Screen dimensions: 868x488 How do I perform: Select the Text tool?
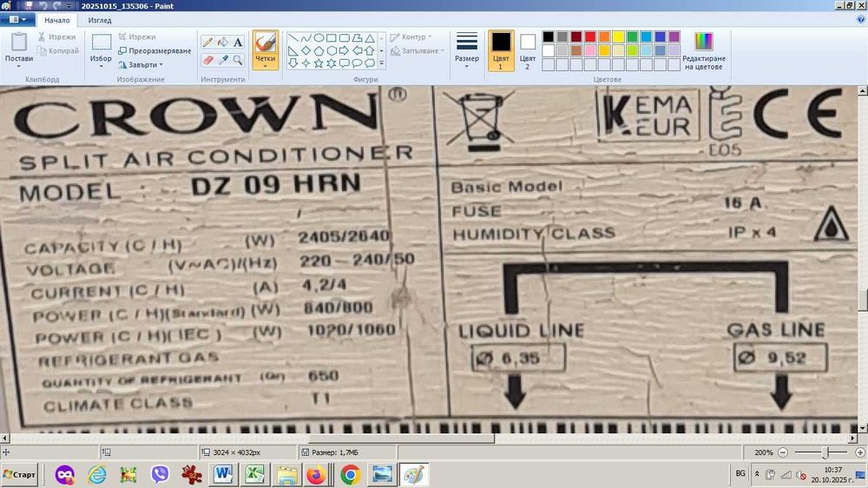click(238, 42)
